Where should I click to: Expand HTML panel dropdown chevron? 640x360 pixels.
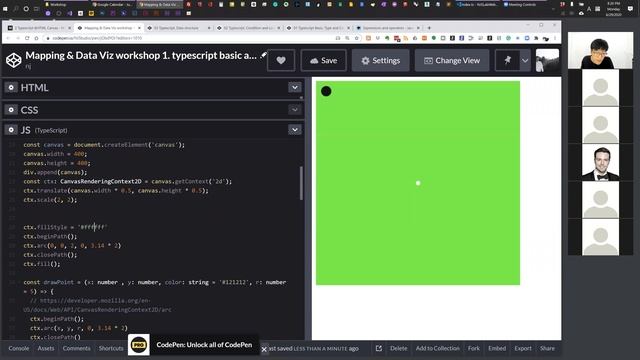point(295,87)
